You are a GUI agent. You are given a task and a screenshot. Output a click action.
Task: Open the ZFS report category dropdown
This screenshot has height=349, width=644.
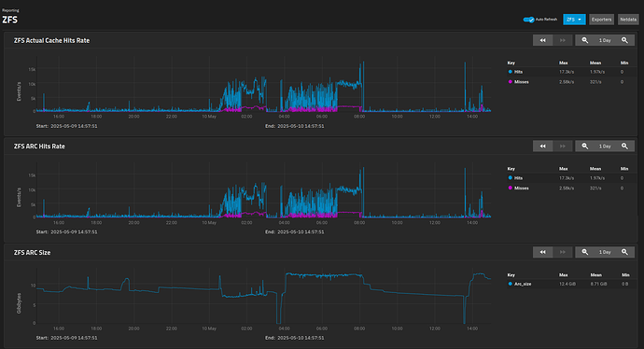click(x=574, y=20)
